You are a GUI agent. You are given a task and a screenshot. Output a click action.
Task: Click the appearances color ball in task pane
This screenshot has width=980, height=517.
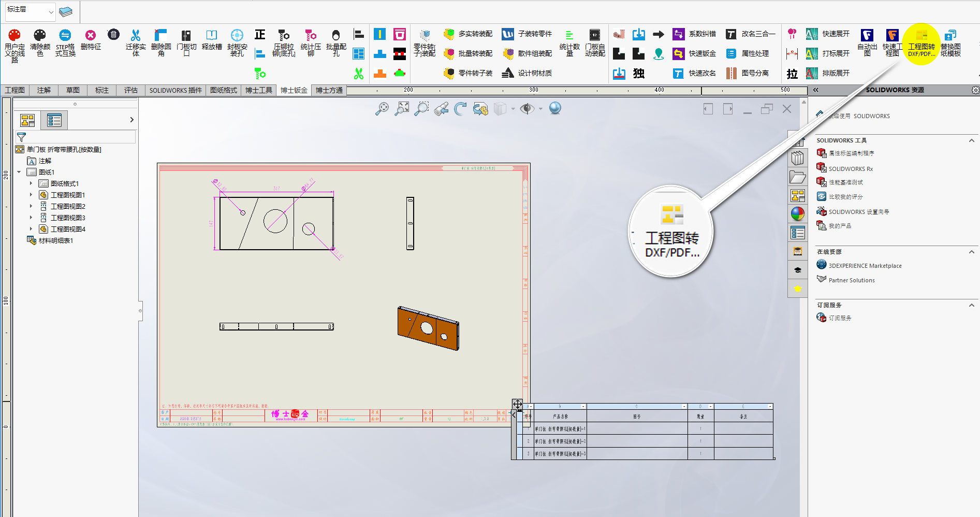(x=797, y=213)
